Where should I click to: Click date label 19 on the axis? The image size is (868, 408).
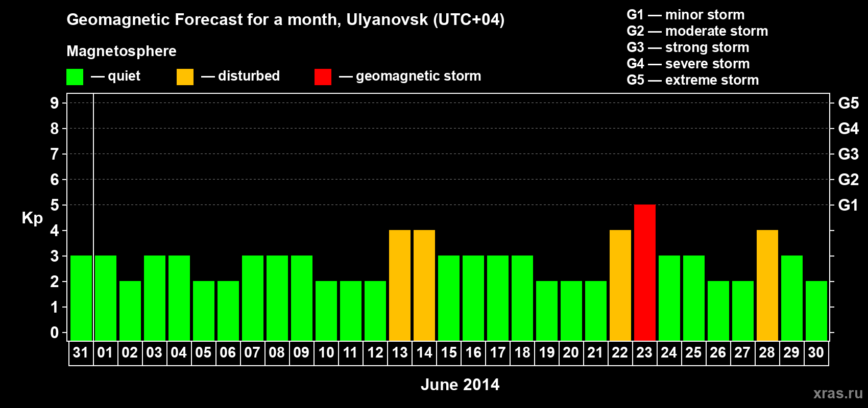[x=547, y=352]
